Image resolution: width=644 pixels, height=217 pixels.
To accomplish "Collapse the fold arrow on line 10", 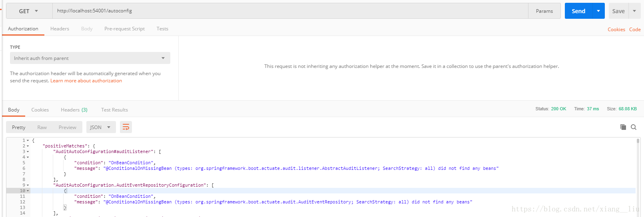I will [x=28, y=191].
